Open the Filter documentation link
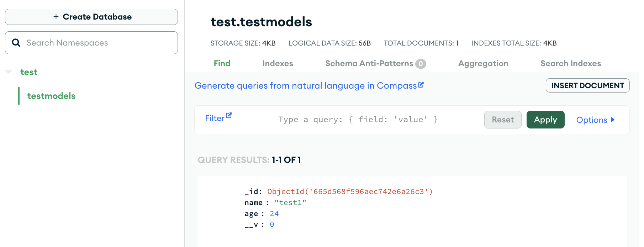The image size is (644, 247). (x=215, y=118)
